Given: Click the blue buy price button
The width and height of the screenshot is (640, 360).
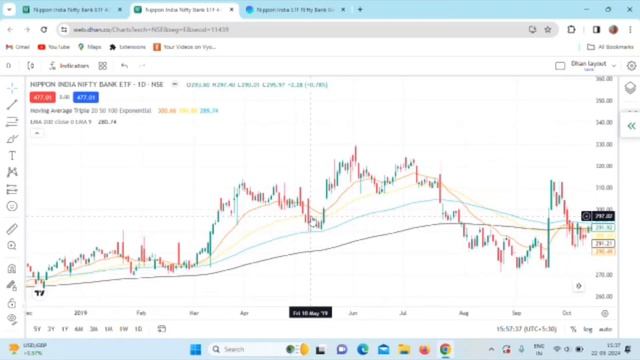Looking at the screenshot, I should (86, 97).
